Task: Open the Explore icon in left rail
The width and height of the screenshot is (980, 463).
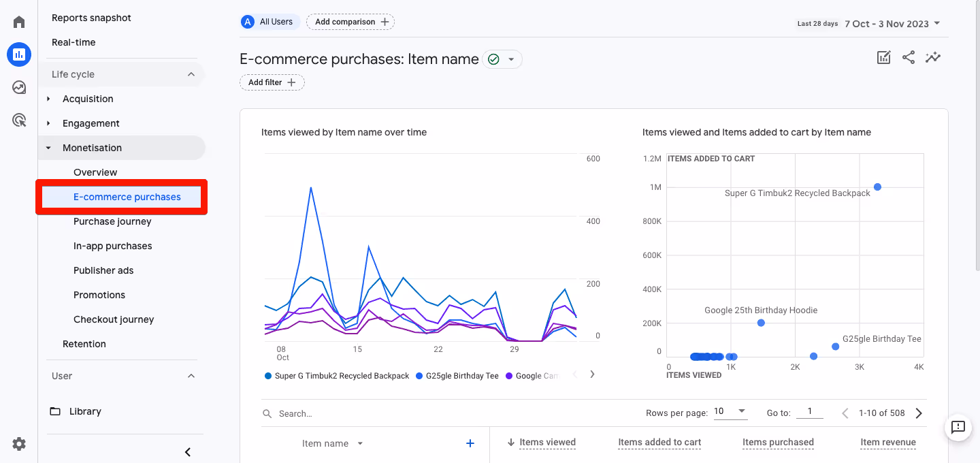Action: coord(19,88)
